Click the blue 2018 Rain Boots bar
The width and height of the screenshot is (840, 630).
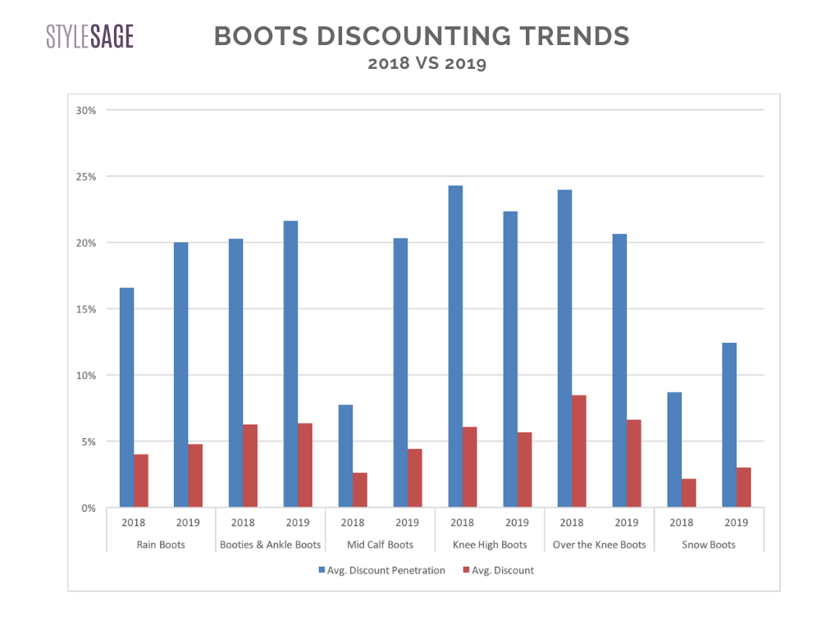pyautogui.click(x=126, y=398)
